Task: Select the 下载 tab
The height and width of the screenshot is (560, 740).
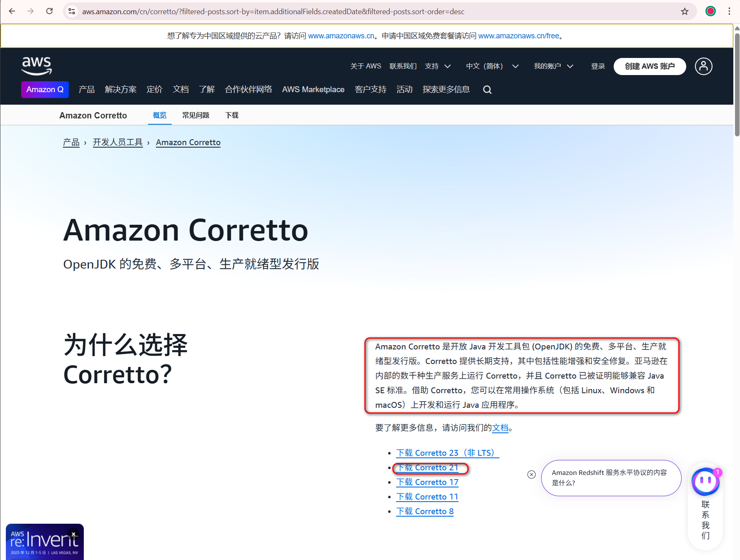Action: [x=232, y=115]
